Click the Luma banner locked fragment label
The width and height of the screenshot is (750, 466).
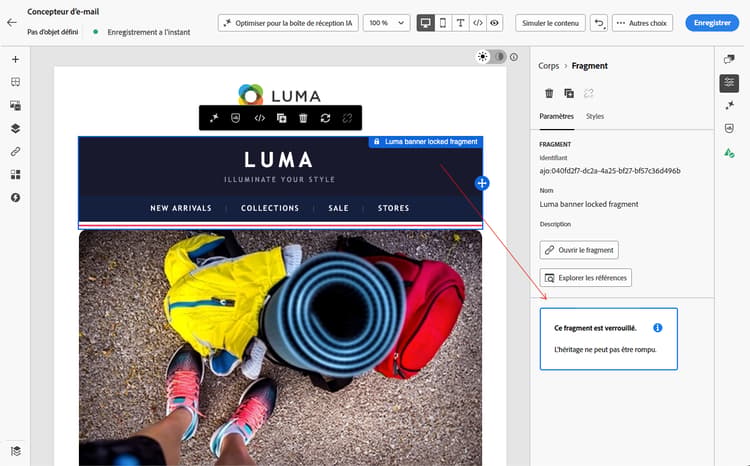click(426, 142)
